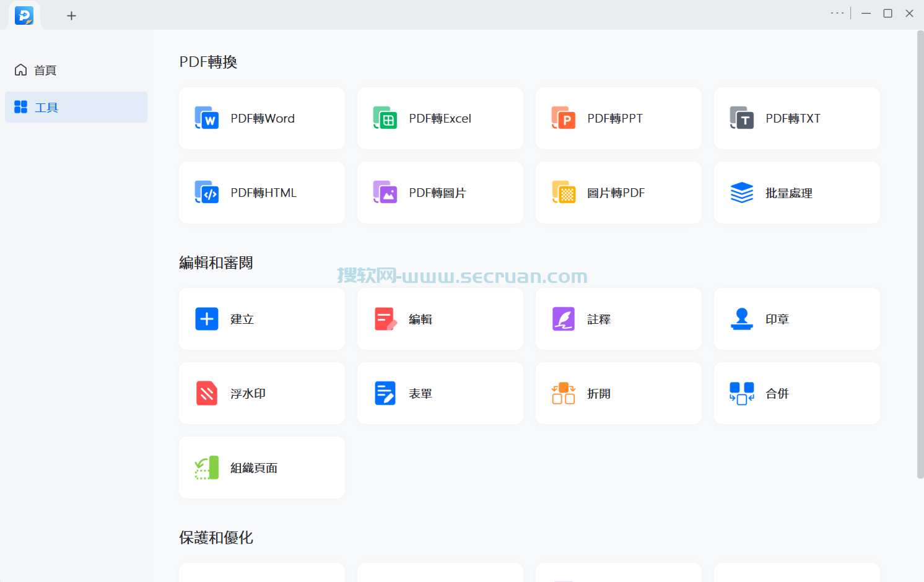Click the 表單 label text
This screenshot has height=582, width=924.
click(421, 394)
